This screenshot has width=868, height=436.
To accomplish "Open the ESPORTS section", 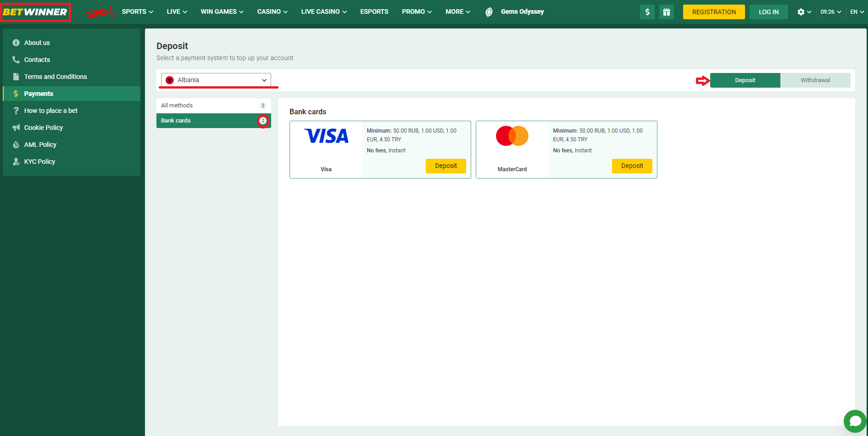I will [x=374, y=12].
